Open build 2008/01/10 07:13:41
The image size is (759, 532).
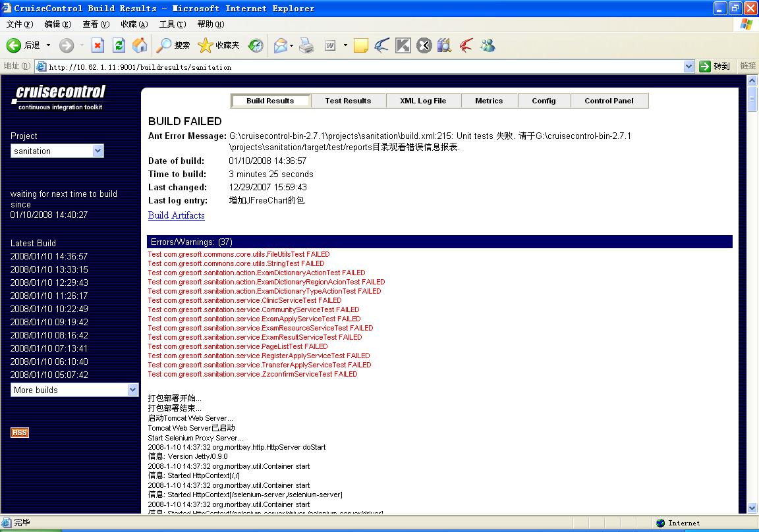pyautogui.click(x=49, y=348)
